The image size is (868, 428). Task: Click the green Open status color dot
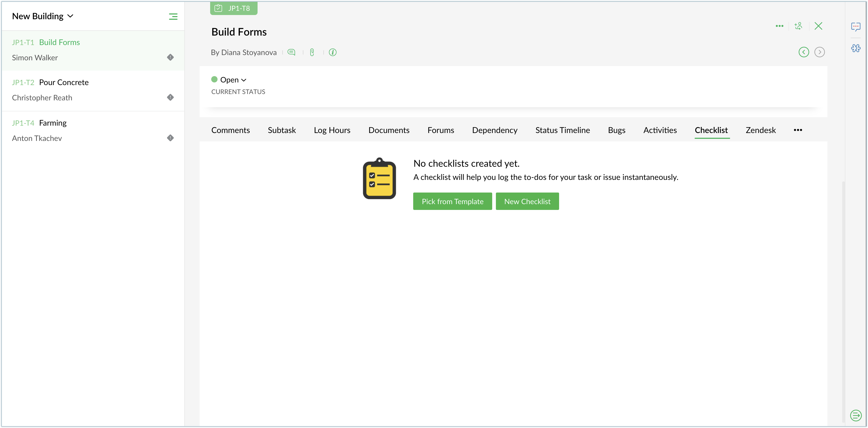coord(214,80)
